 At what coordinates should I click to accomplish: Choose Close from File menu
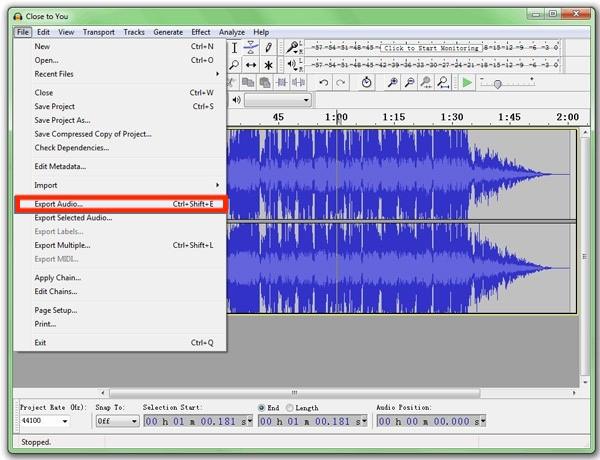[120, 93]
